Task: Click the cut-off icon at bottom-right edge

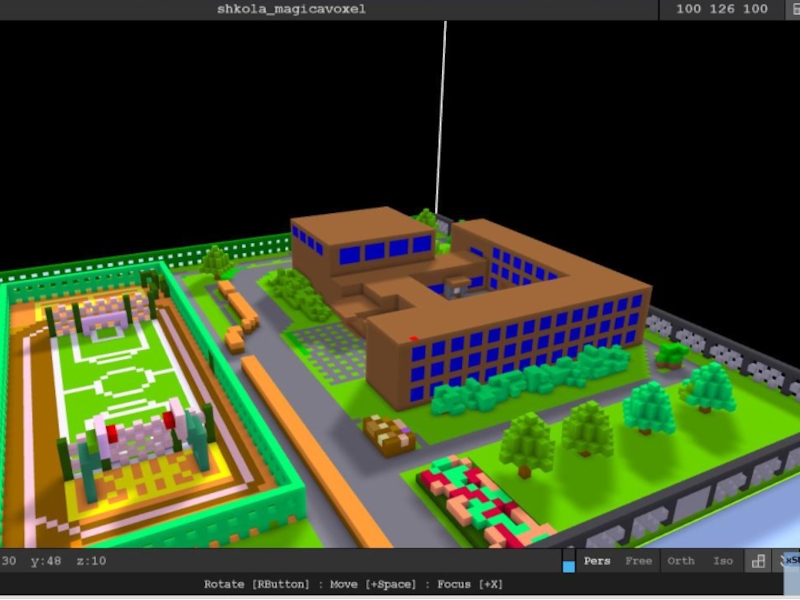Action: tap(791, 561)
